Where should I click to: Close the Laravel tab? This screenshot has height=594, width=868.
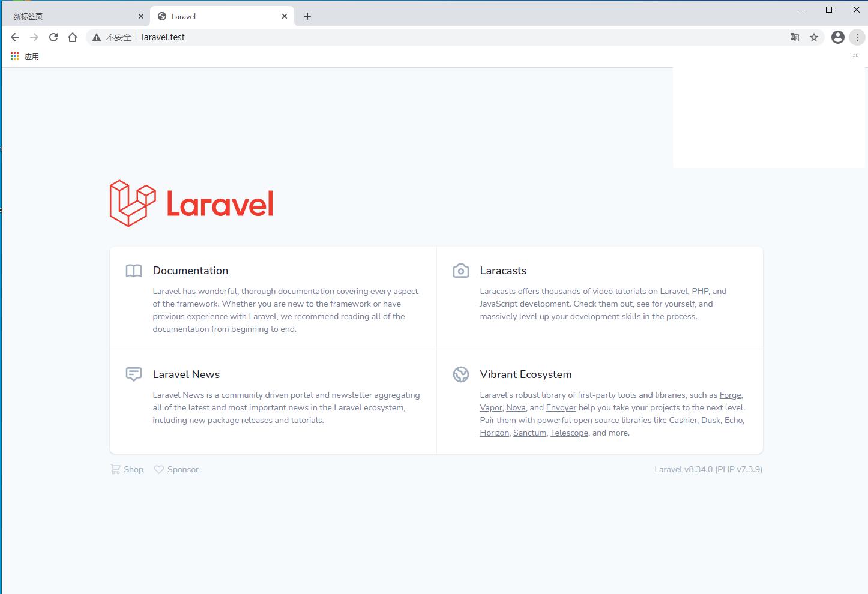click(x=285, y=16)
